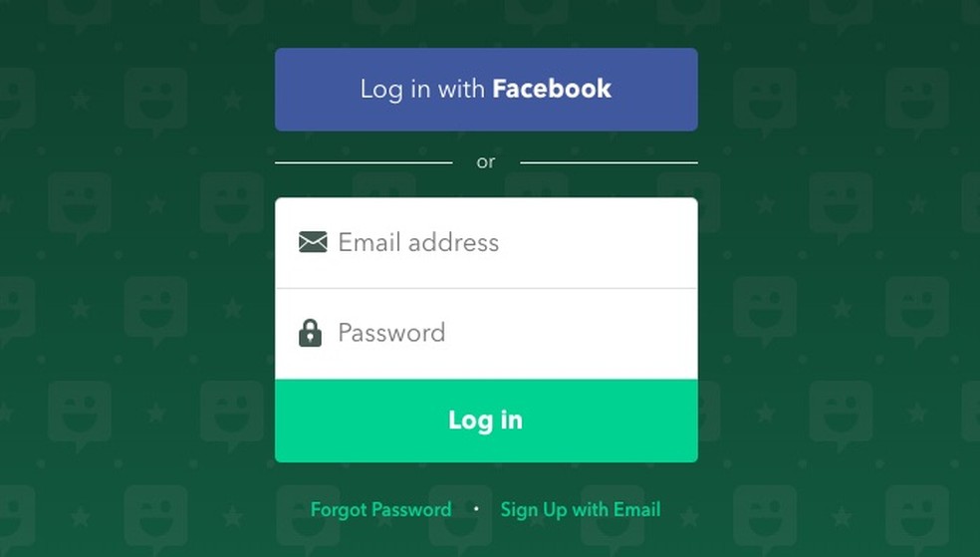
Task: Focus the Email address input field
Action: pos(486,243)
